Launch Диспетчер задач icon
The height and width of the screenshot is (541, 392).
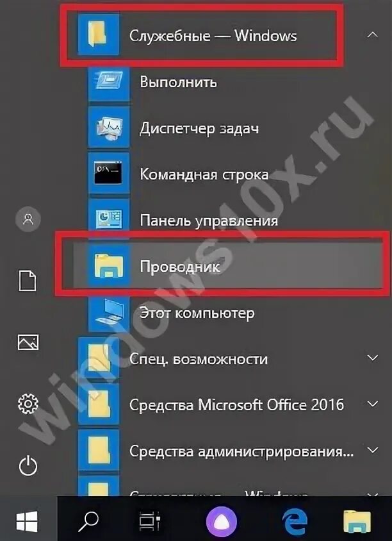click(x=109, y=128)
